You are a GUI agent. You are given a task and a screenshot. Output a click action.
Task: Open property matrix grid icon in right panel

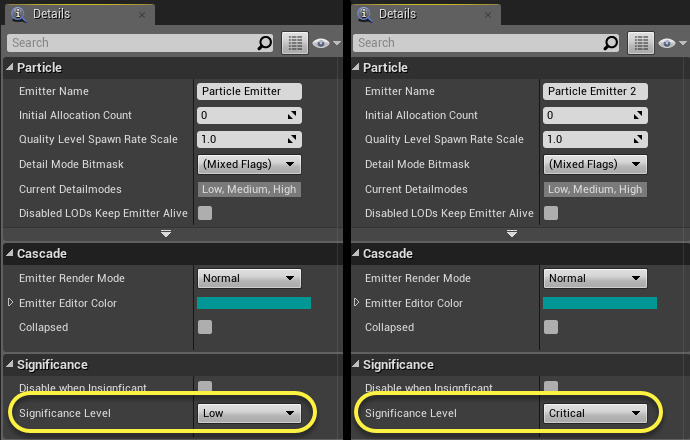point(641,43)
